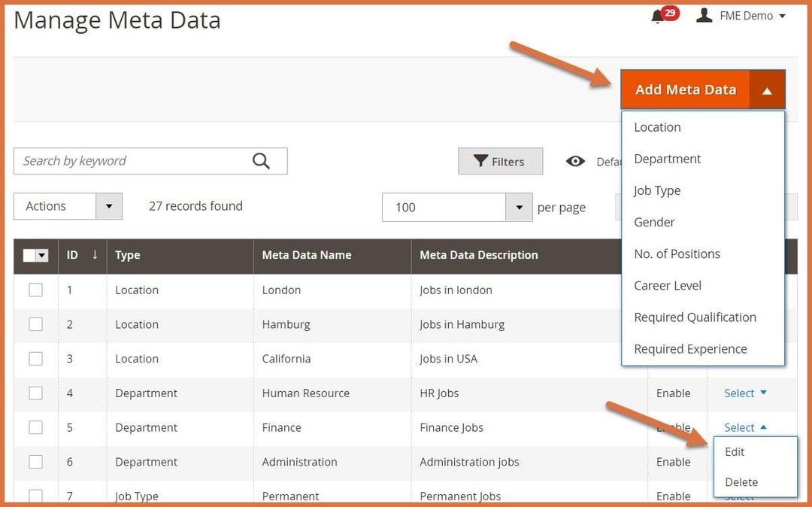Click the ID column sort arrow

click(x=95, y=255)
